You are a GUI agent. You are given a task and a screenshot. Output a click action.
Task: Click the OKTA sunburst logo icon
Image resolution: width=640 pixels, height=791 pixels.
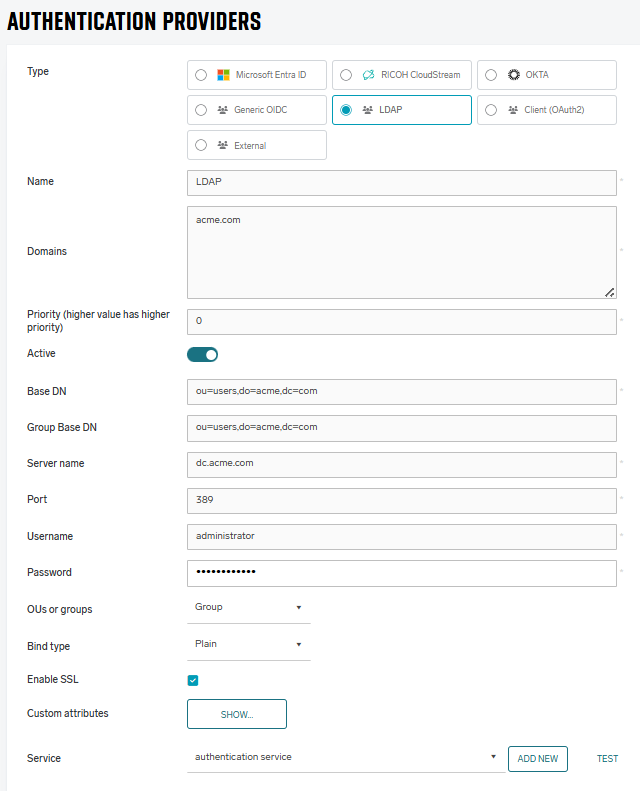point(514,75)
